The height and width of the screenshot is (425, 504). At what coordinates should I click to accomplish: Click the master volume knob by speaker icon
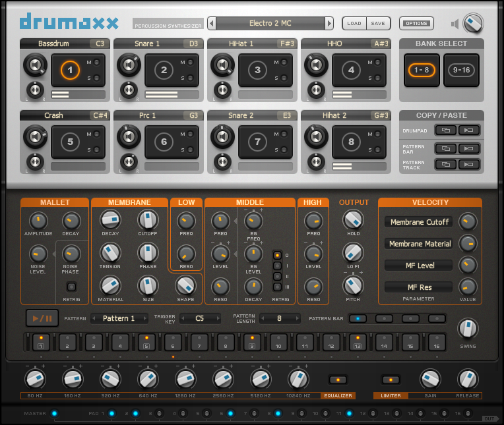coord(472,24)
